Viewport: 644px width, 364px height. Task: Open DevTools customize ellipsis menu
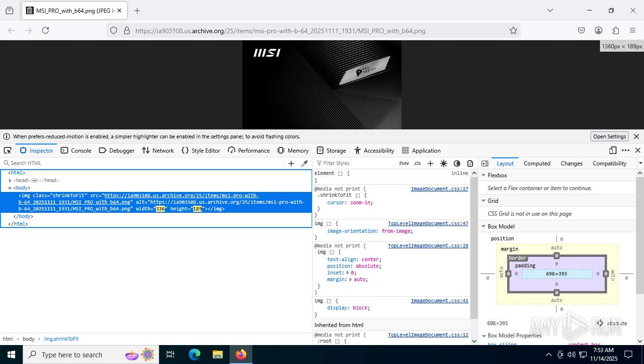pos(626,150)
